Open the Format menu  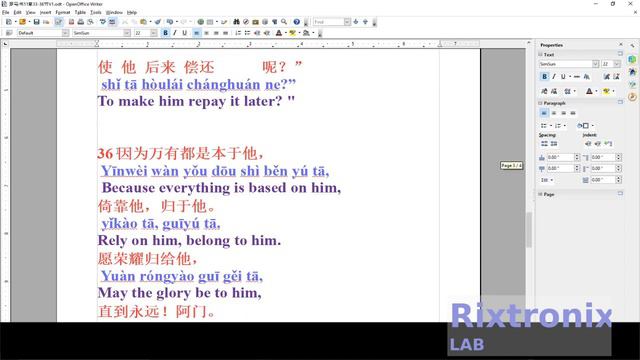point(63,12)
